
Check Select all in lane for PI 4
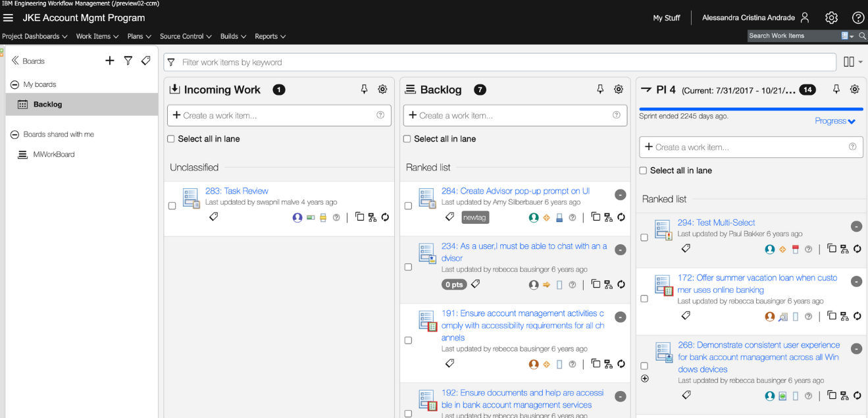(643, 170)
